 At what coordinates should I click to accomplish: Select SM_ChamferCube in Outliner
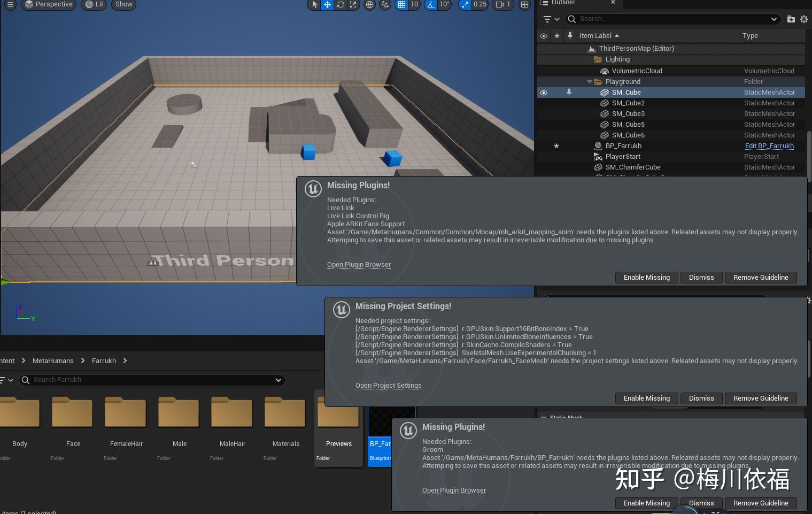click(x=633, y=167)
